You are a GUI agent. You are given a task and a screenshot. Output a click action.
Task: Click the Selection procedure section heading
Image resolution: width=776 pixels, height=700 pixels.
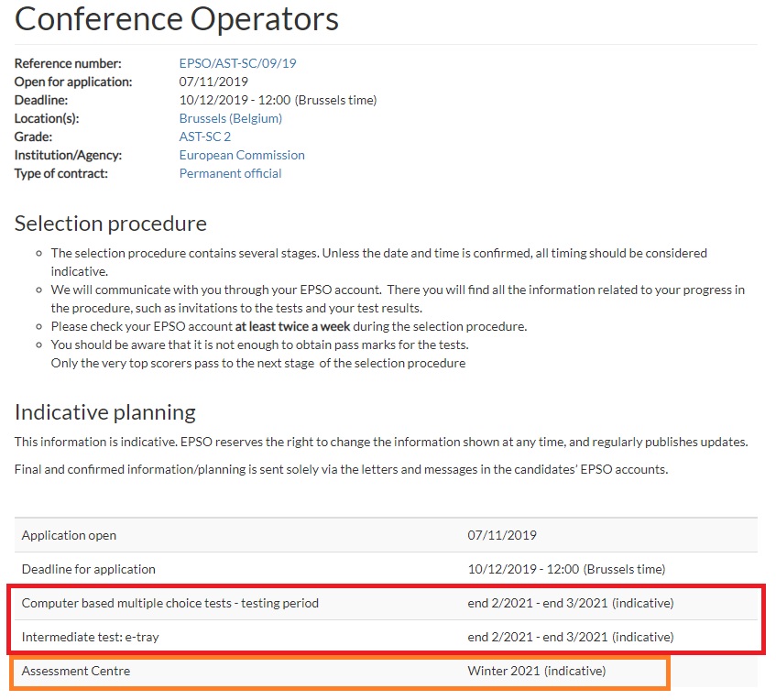[111, 224]
